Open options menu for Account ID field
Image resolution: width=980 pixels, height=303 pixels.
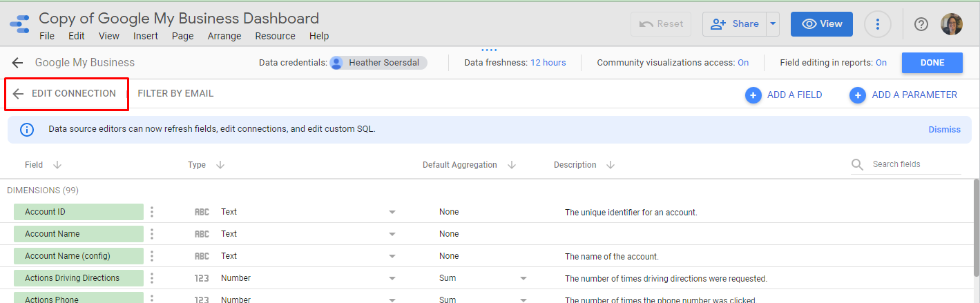tap(152, 212)
